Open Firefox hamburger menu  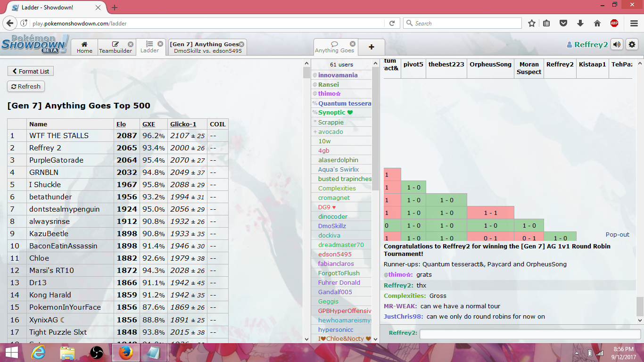point(634,23)
